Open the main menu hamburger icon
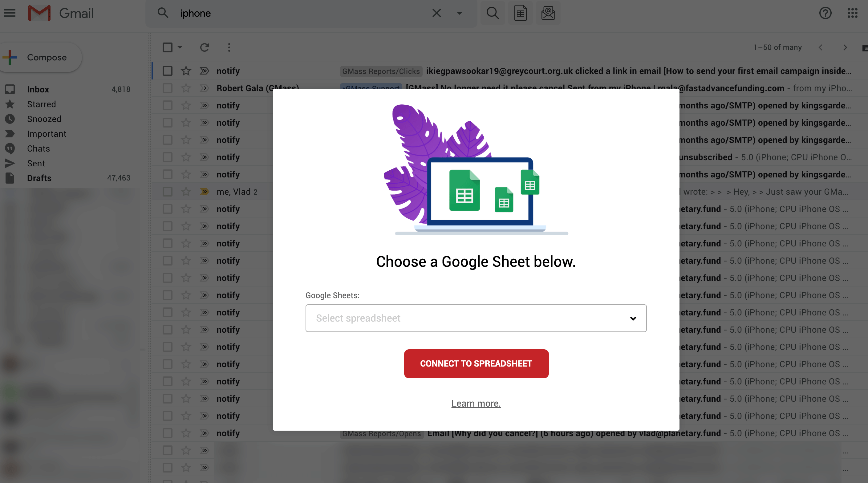 pos(10,13)
